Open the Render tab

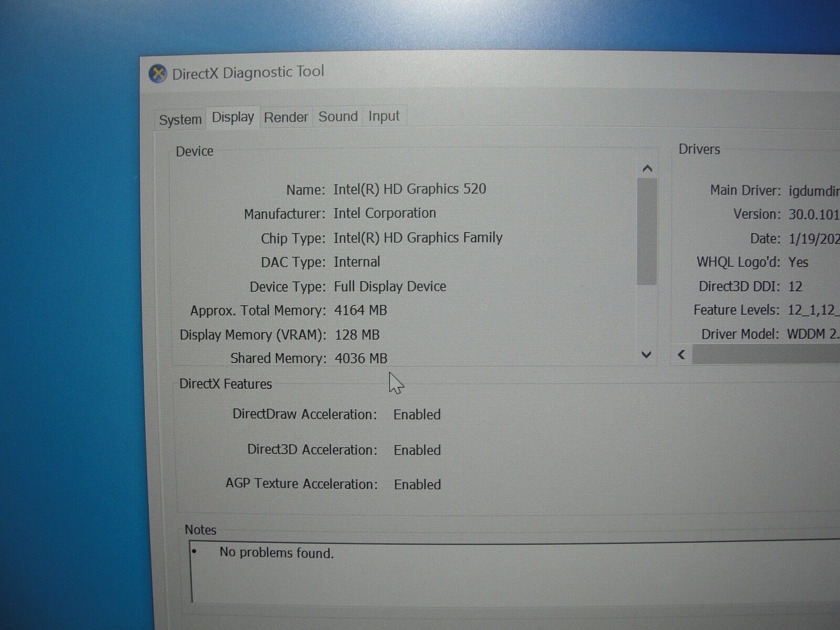(286, 117)
